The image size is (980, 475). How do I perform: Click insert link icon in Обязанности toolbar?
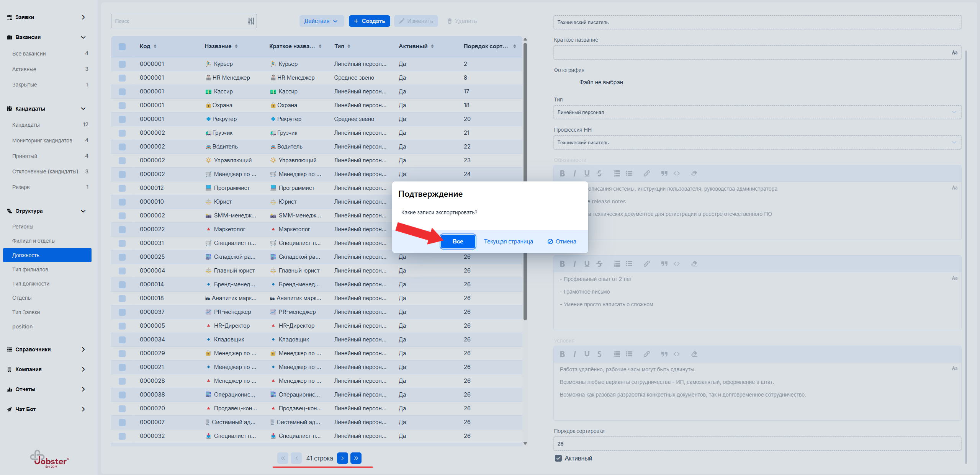(646, 173)
